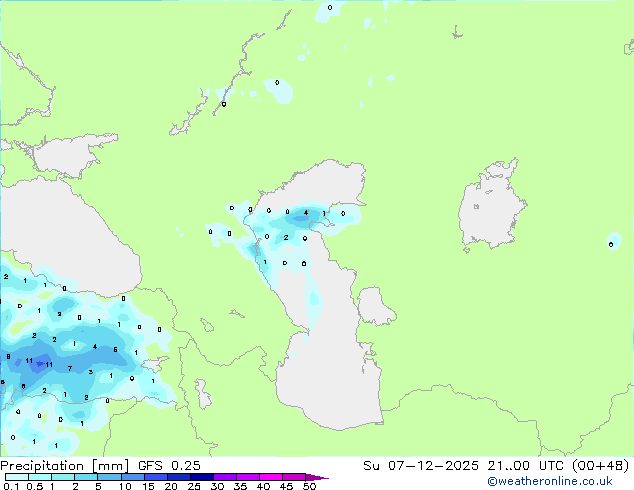Image resolution: width=634 pixels, height=490 pixels.
Task: Click the legend label '50'
Action: click(309, 486)
